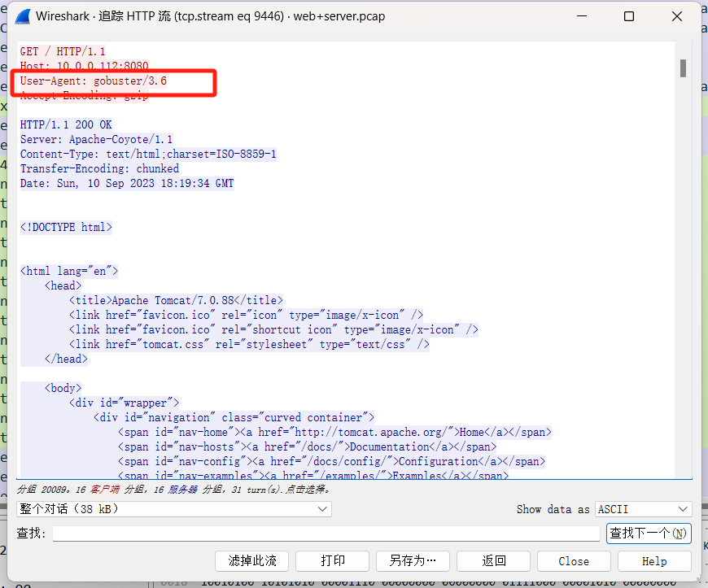
Task: Click the vertical scrollbar thumb of stream text
Action: pyautogui.click(x=683, y=68)
